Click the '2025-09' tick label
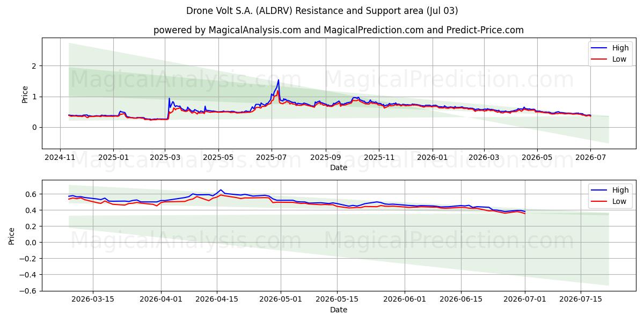The height and width of the screenshot is (322, 644). (326, 157)
